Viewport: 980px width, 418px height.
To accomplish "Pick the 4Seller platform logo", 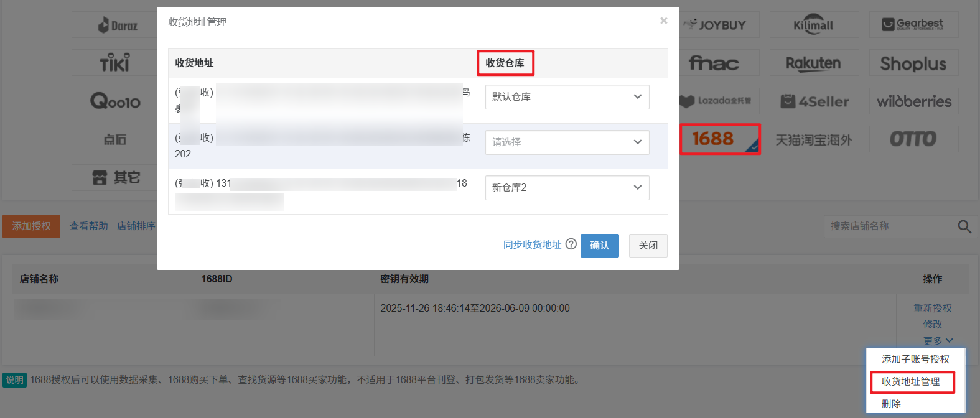I will pyautogui.click(x=814, y=101).
